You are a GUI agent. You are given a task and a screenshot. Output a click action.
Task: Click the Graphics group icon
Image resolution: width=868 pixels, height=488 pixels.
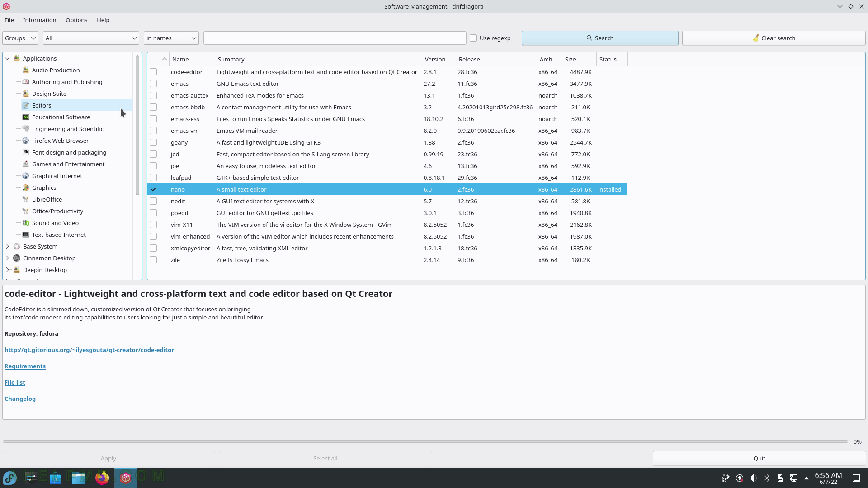[26, 188]
